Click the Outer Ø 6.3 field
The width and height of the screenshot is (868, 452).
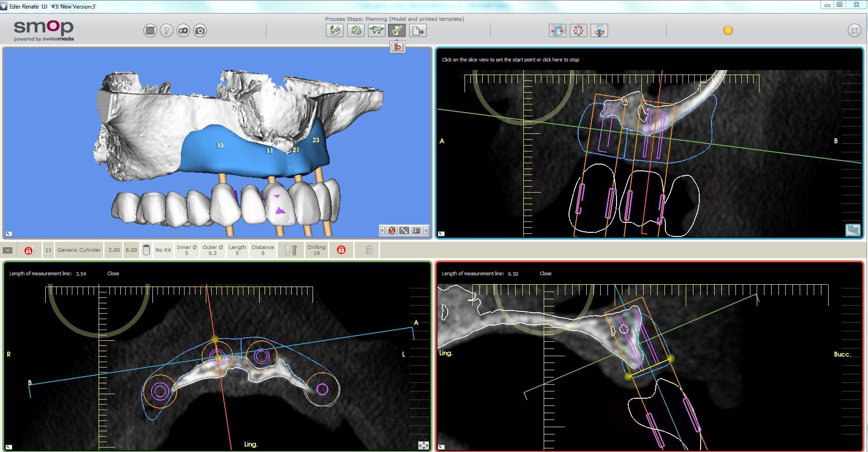click(x=213, y=250)
